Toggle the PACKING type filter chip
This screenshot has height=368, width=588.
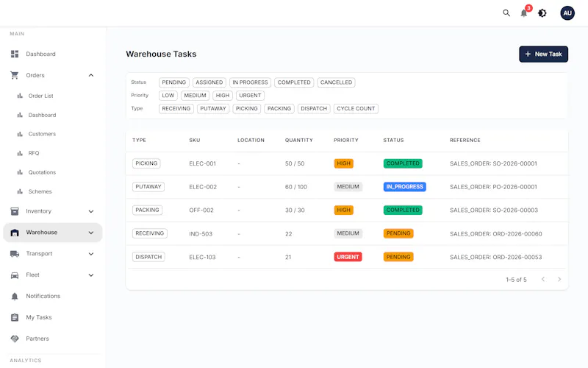point(279,108)
